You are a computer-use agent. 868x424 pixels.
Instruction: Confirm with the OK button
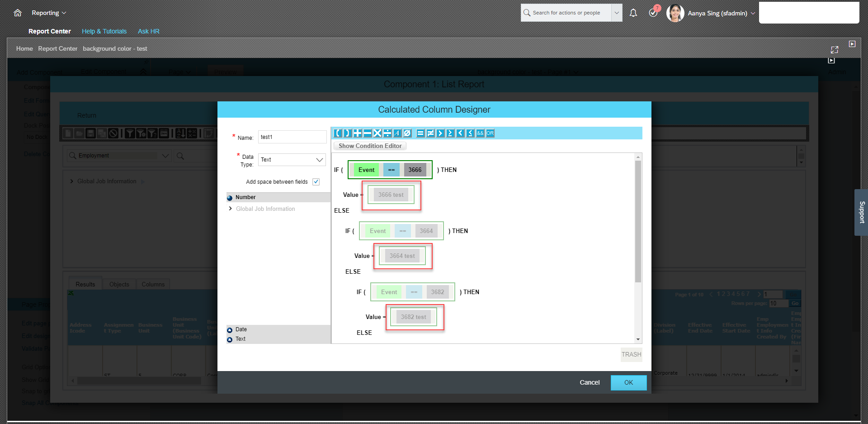[628, 382]
